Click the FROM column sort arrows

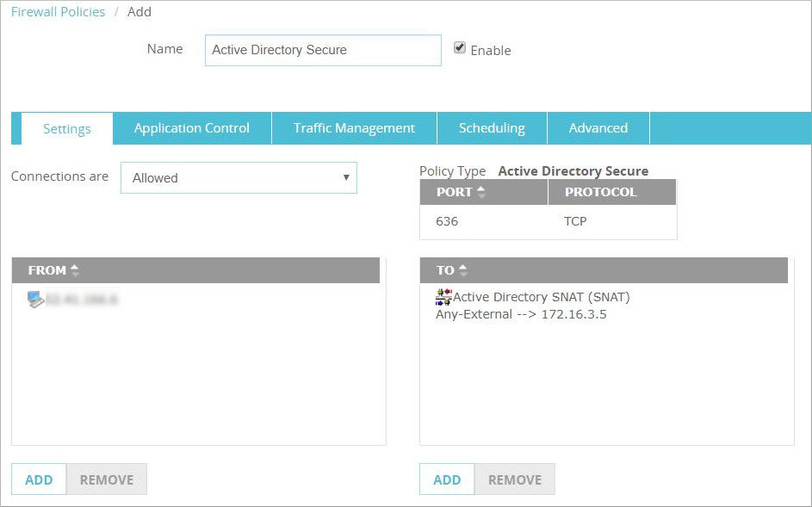[75, 270]
